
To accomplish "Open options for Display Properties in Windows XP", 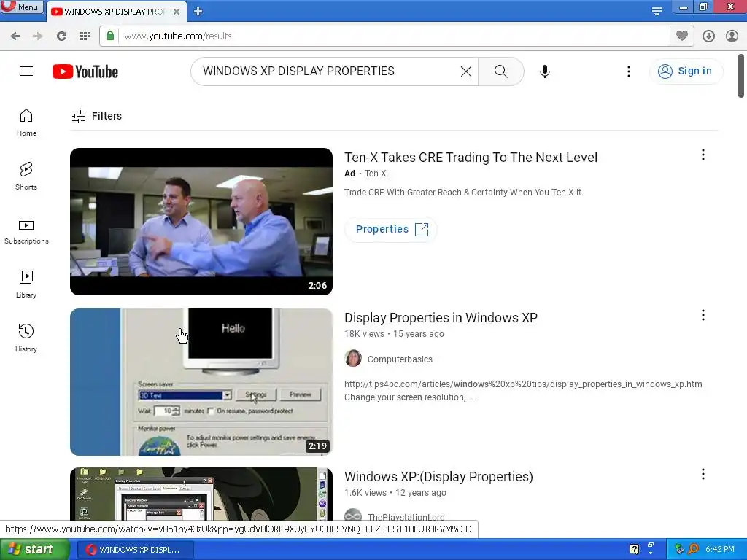I will click(x=703, y=315).
